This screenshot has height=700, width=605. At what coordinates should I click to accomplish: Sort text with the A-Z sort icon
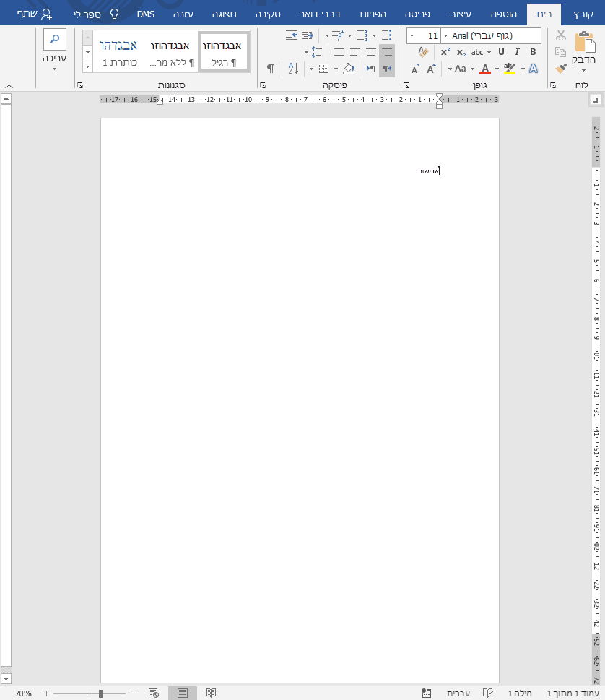(293, 69)
